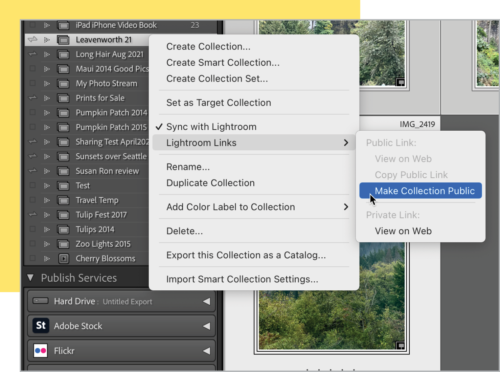Click the Hard Drive publish service icon
This screenshot has width=500, height=372.
[x=41, y=301]
